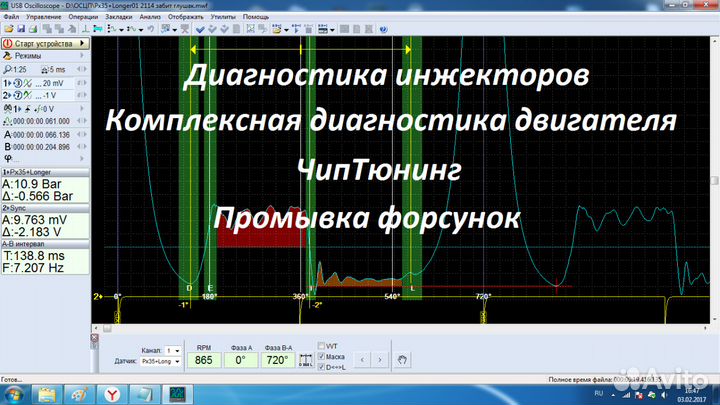Open File Explorer from taskbar

pos(47,395)
